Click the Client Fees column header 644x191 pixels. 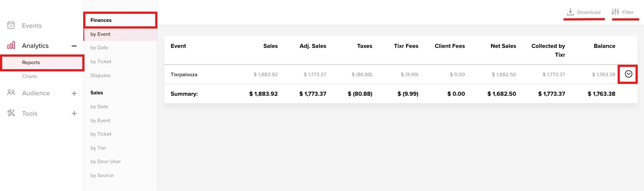pos(450,46)
